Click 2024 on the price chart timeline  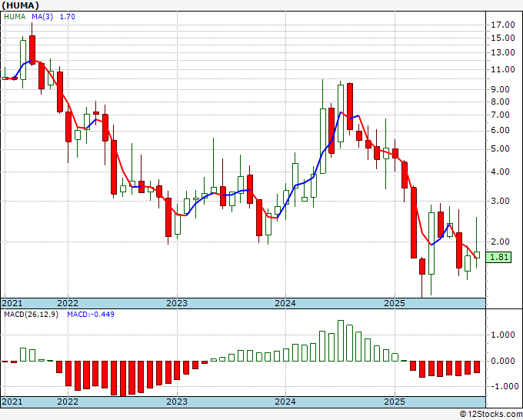(285, 303)
